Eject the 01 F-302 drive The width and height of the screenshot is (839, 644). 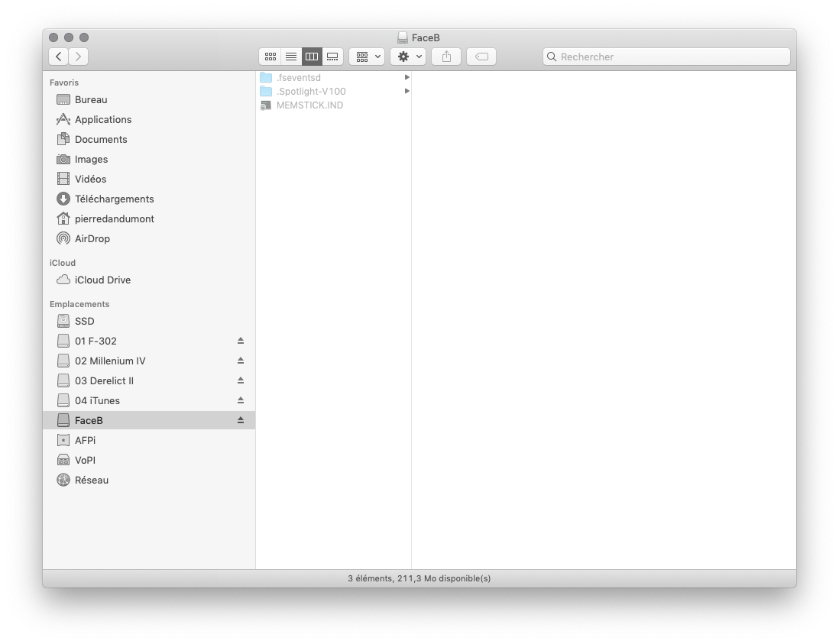click(241, 341)
